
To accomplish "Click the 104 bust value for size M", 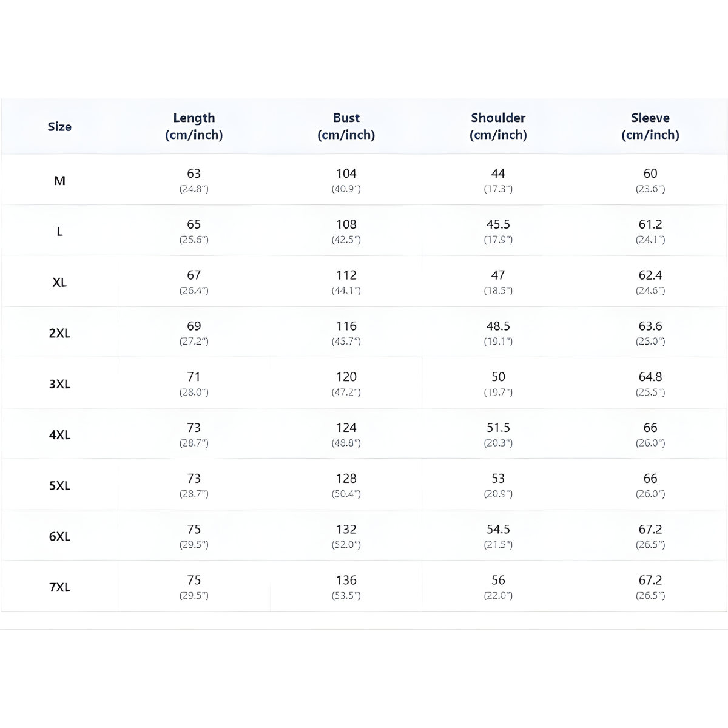I will pyautogui.click(x=346, y=174).
